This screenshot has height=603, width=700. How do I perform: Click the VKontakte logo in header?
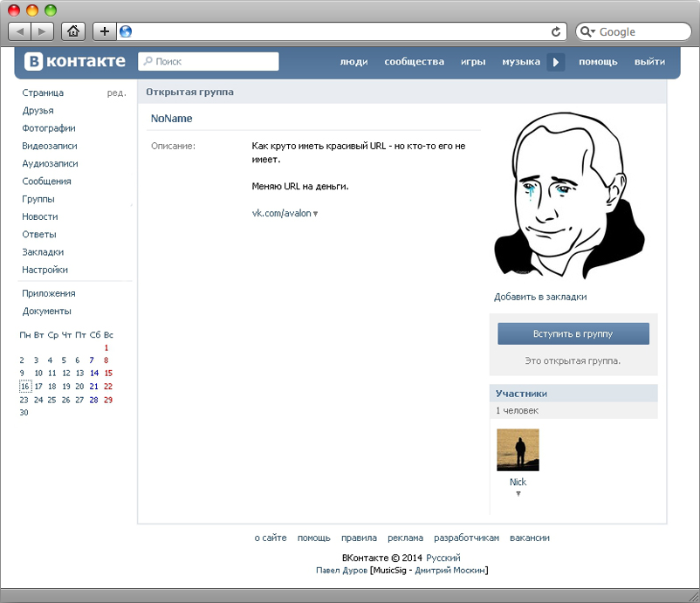click(x=75, y=61)
